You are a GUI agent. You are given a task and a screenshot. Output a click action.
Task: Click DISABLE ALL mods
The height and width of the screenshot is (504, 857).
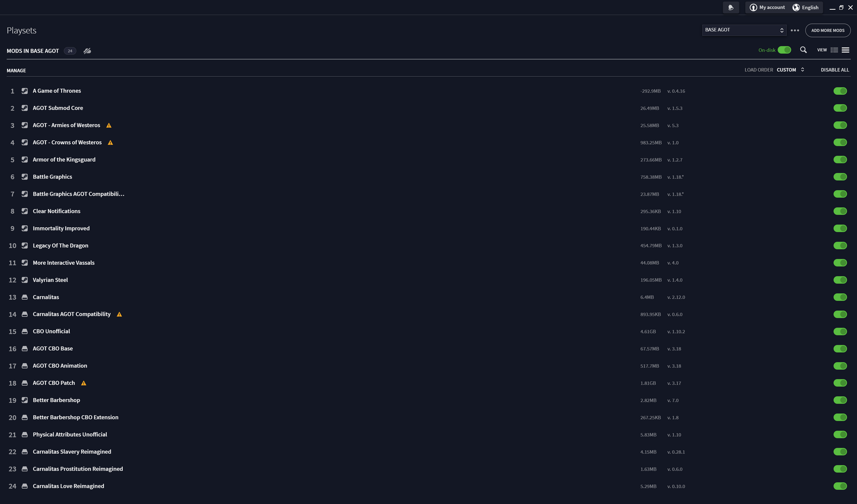835,70
